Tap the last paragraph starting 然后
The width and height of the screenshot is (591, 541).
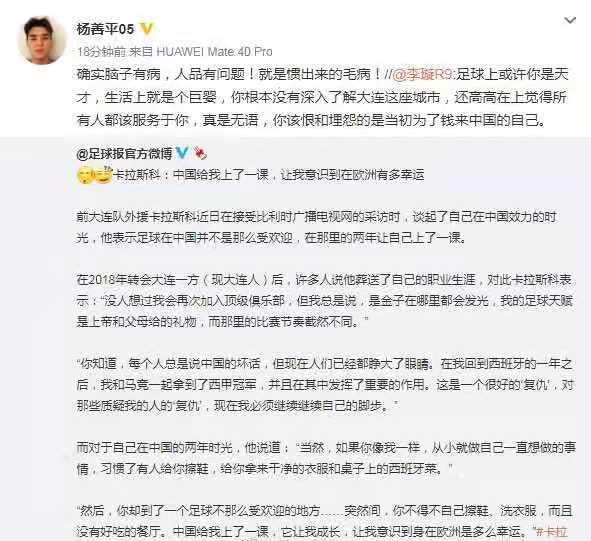click(325, 521)
